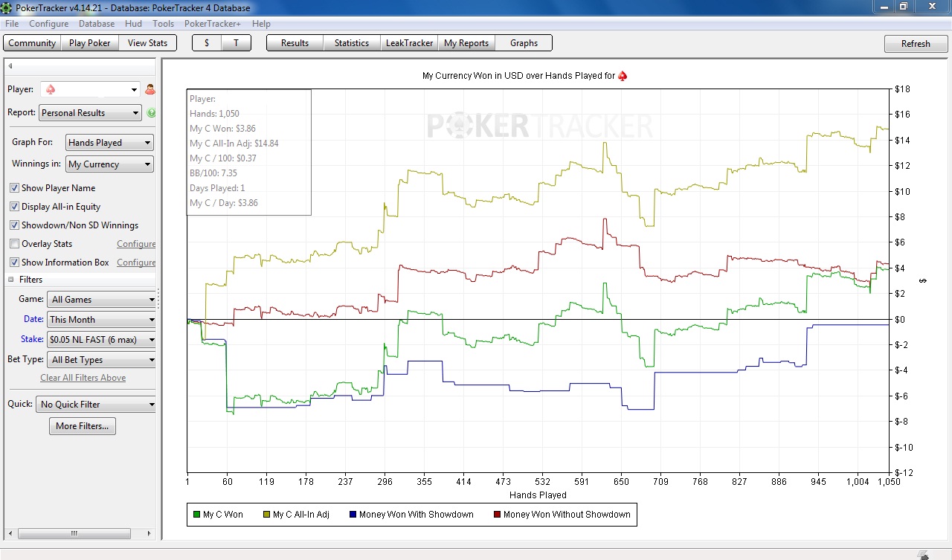Image resolution: width=952 pixels, height=560 pixels.
Task: Click the sidebar scrollbar left arrow
Action: click(x=10, y=534)
